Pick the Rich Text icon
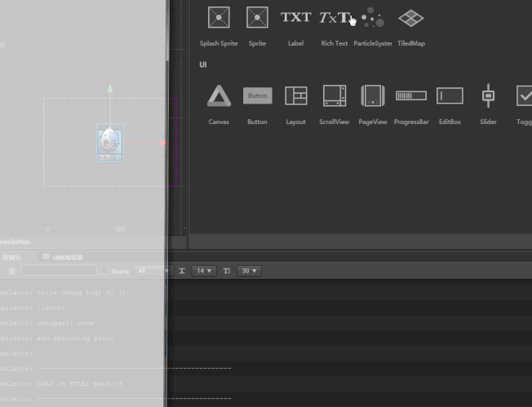The height and width of the screenshot is (407, 532). (335, 18)
